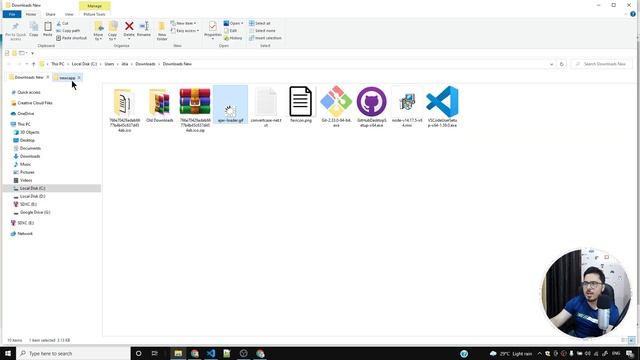Click the Search Downloads New field
Screen dimensions: 640x360
602,64
